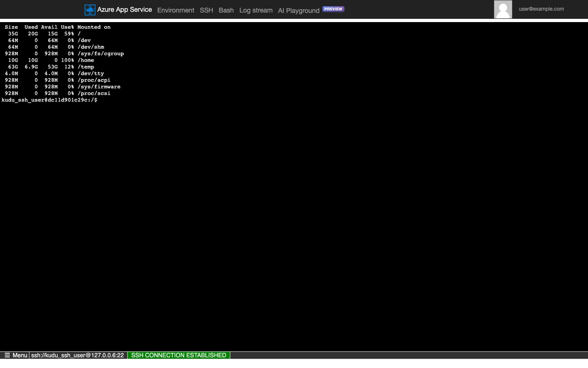
Task: Click the /dev/shm mount entry
Action: [x=91, y=47]
